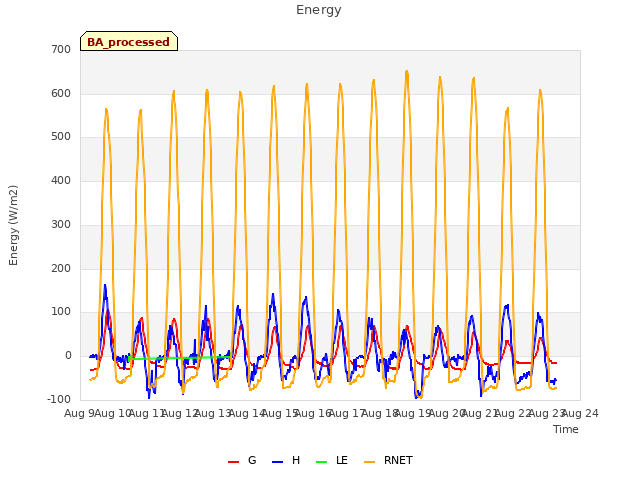This screenshot has width=640, height=480.
Task: Click the 600 y-axis tick label
Action: click(x=61, y=93)
